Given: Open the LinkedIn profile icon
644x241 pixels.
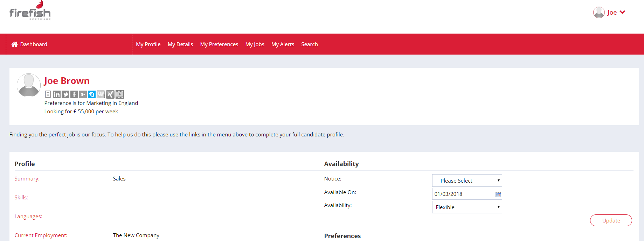Looking at the screenshot, I should coord(57,94).
